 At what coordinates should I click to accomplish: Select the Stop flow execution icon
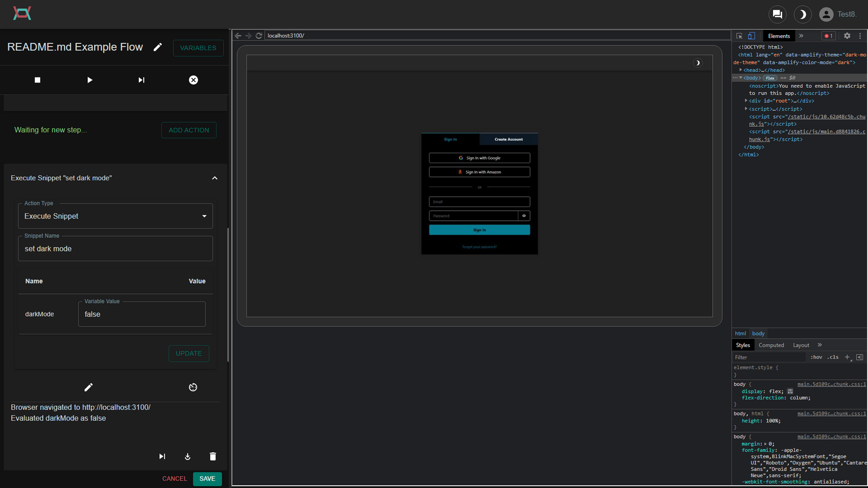pyautogui.click(x=37, y=80)
